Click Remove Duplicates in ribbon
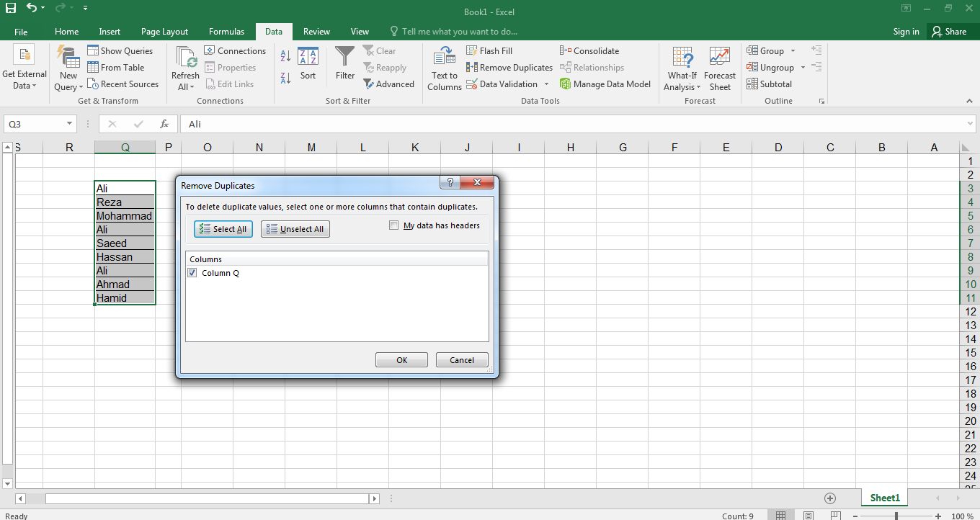This screenshot has height=520, width=980. [509, 68]
